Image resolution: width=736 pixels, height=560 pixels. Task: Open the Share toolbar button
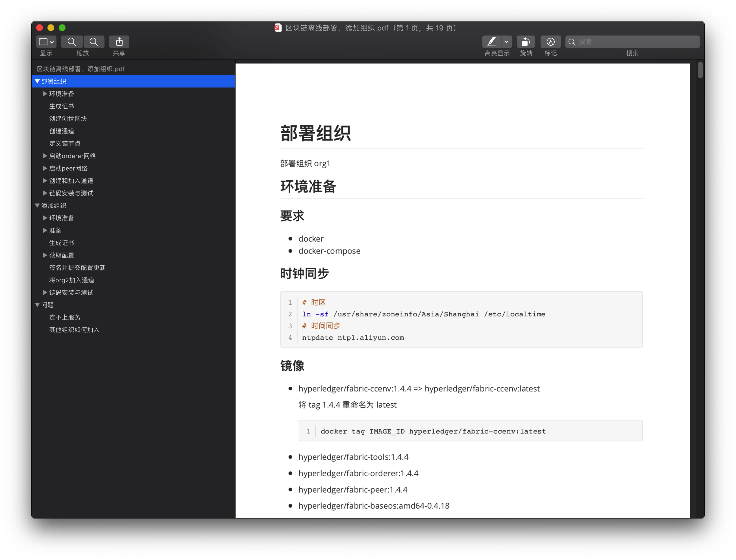tap(119, 42)
